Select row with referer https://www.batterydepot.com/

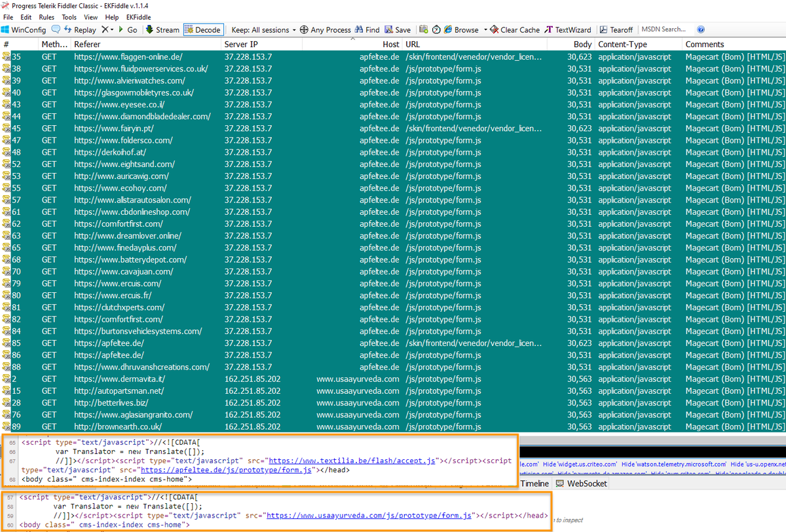(393, 259)
